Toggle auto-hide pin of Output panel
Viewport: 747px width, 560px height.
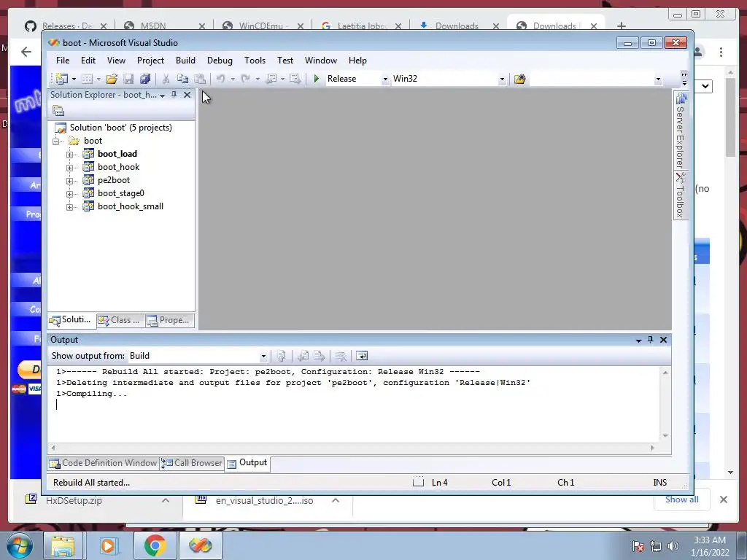tap(650, 340)
